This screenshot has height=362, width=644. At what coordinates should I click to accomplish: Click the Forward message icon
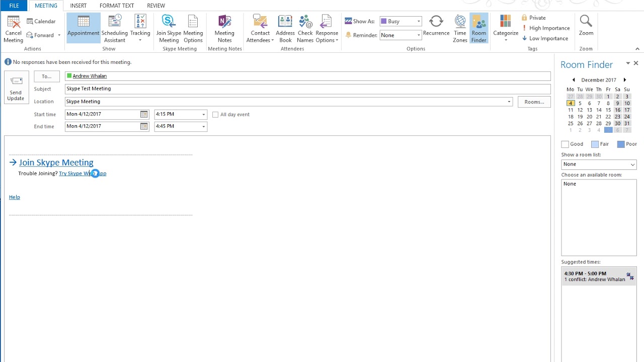[x=30, y=35]
